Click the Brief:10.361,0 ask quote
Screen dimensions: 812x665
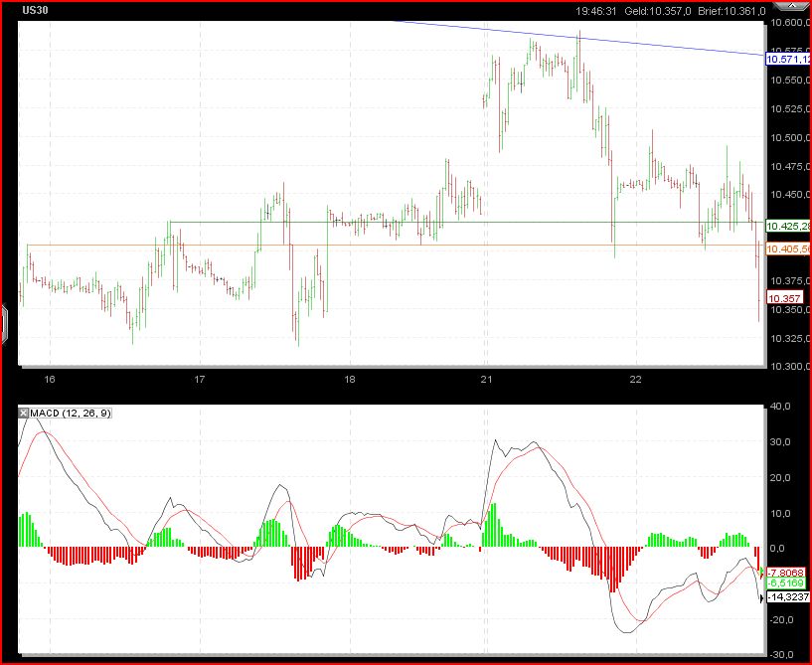pyautogui.click(x=732, y=11)
